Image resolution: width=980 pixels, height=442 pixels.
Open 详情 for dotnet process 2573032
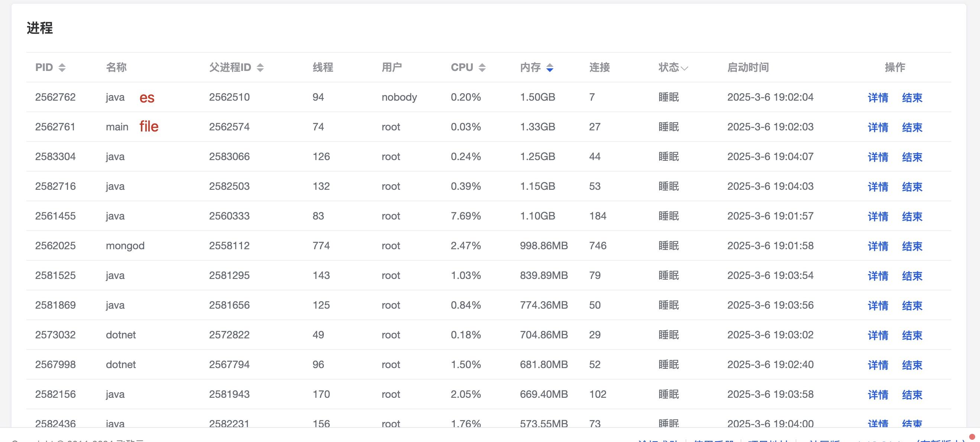(878, 335)
